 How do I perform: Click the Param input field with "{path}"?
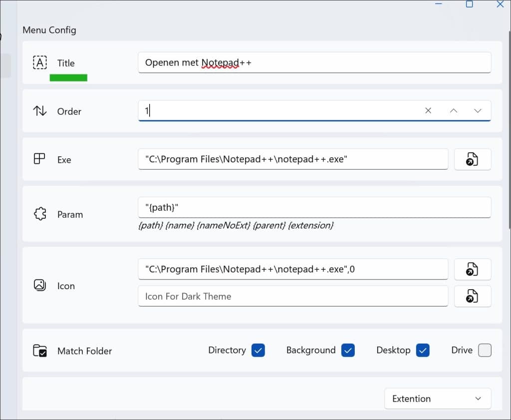314,207
